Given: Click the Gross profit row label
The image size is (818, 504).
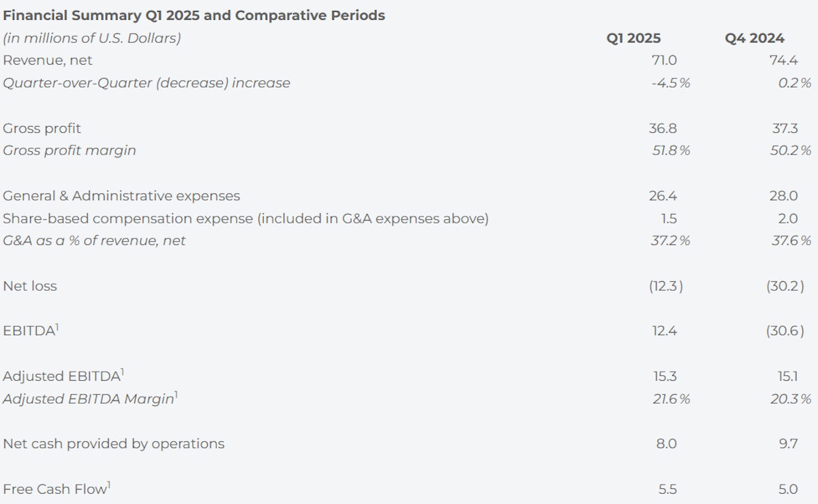Looking at the screenshot, I should (42, 129).
